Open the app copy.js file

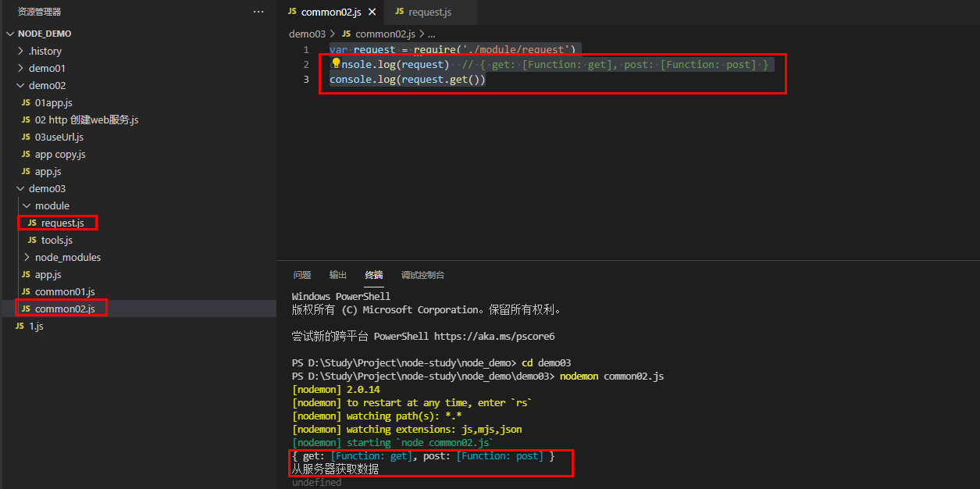(x=61, y=154)
